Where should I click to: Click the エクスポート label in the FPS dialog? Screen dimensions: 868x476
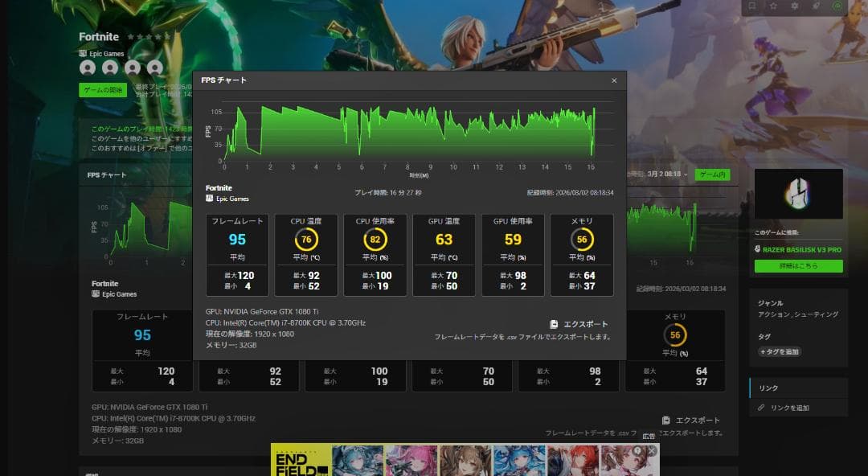pyautogui.click(x=586, y=324)
